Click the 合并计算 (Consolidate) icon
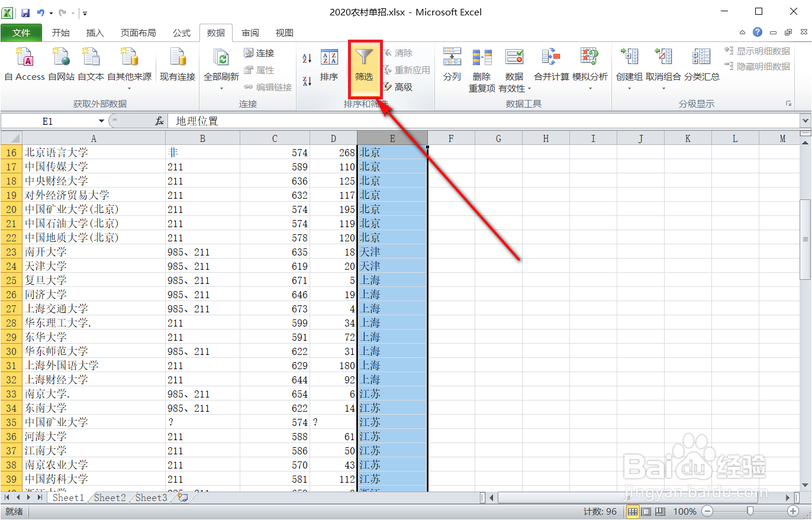 pyautogui.click(x=550, y=64)
